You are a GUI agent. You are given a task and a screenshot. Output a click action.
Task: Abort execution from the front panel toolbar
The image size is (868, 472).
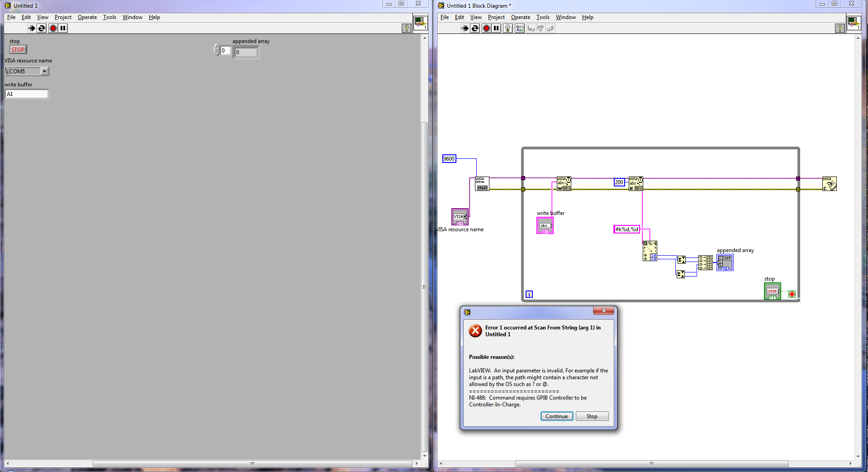click(x=53, y=28)
